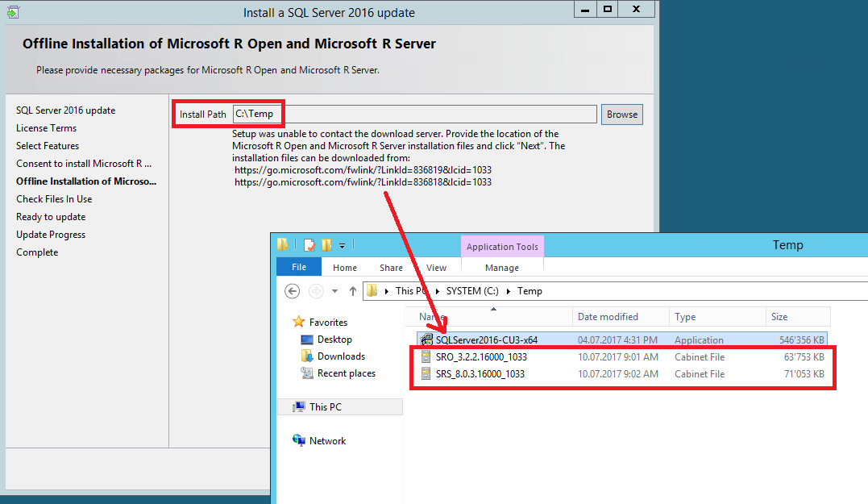Sort files by Date modified column
This screenshot has height=504, width=868.
[621, 317]
